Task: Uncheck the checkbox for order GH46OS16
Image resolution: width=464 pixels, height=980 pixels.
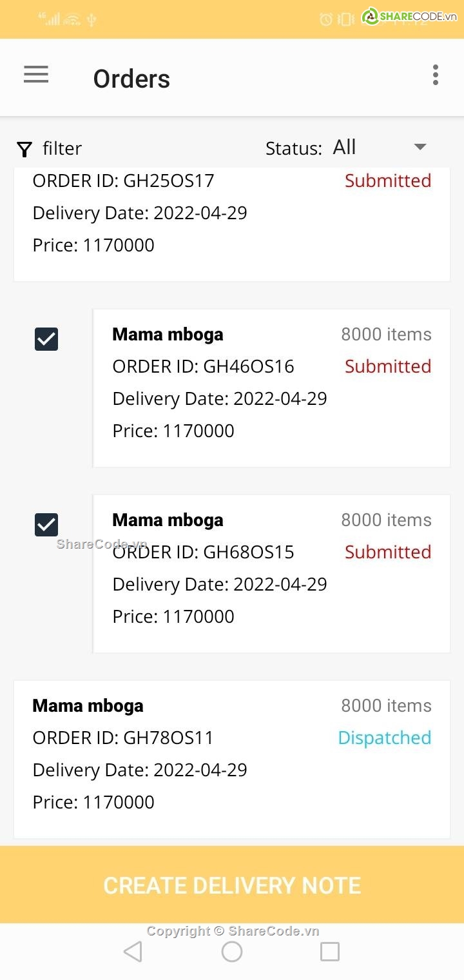Action: (46, 339)
